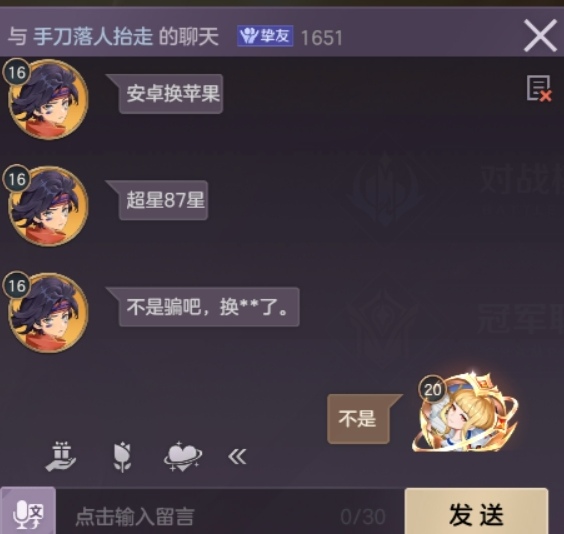Click the 发送 send button
564x534 pixels.
(x=476, y=512)
